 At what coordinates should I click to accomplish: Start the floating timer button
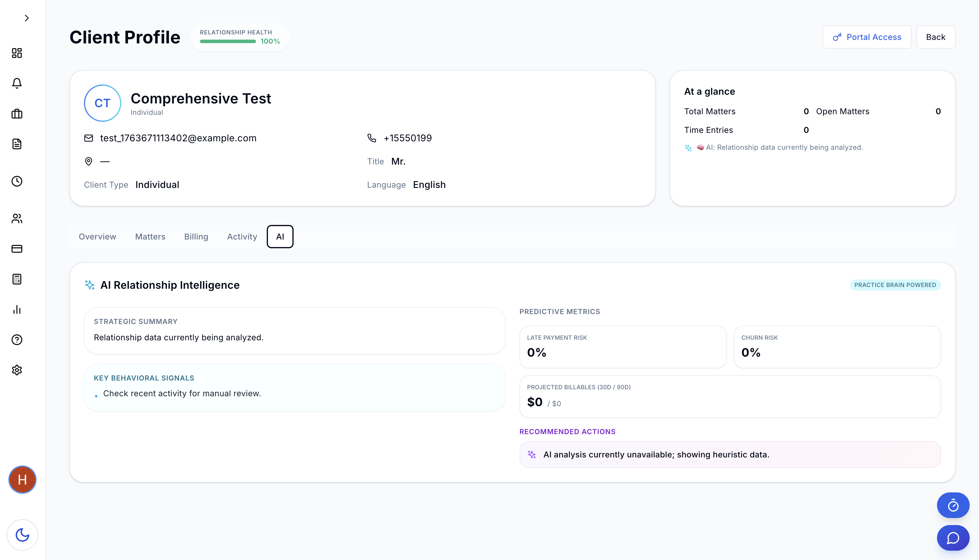(x=953, y=506)
